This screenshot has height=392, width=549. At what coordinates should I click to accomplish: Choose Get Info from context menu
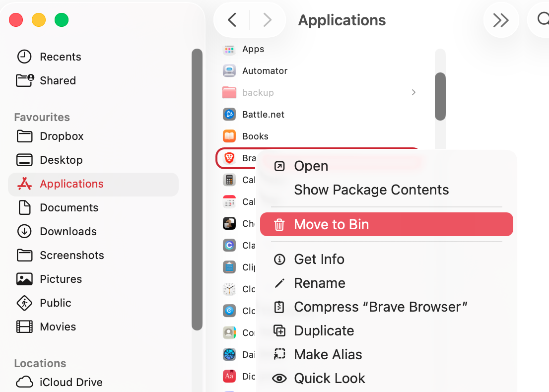(x=387, y=260)
